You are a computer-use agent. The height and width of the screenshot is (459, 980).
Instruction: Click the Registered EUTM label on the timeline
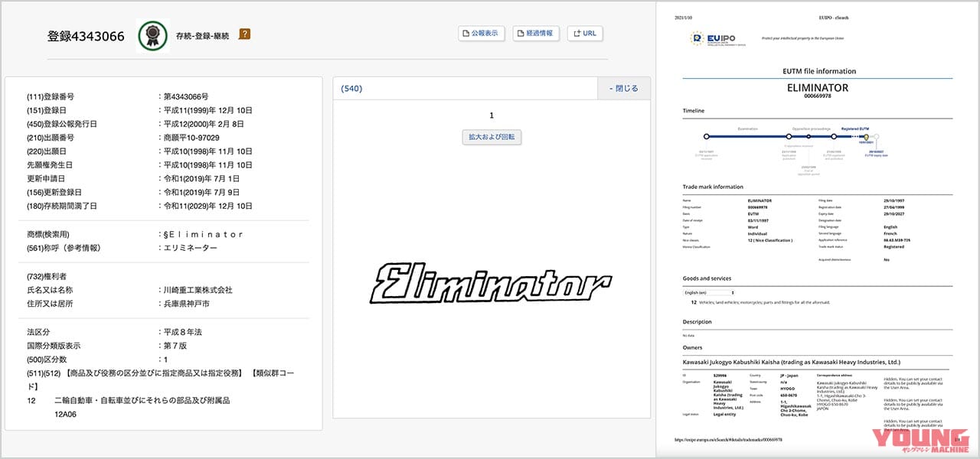point(855,129)
